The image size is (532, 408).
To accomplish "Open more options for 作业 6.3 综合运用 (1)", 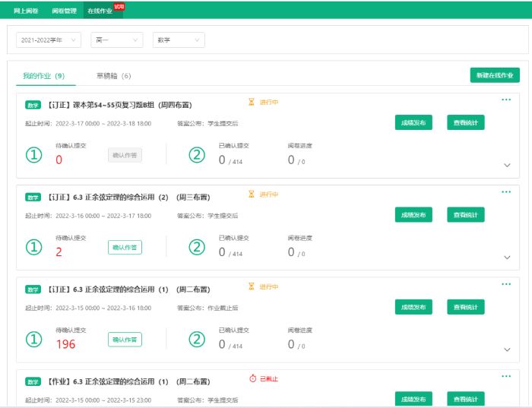I will tap(506, 376).
